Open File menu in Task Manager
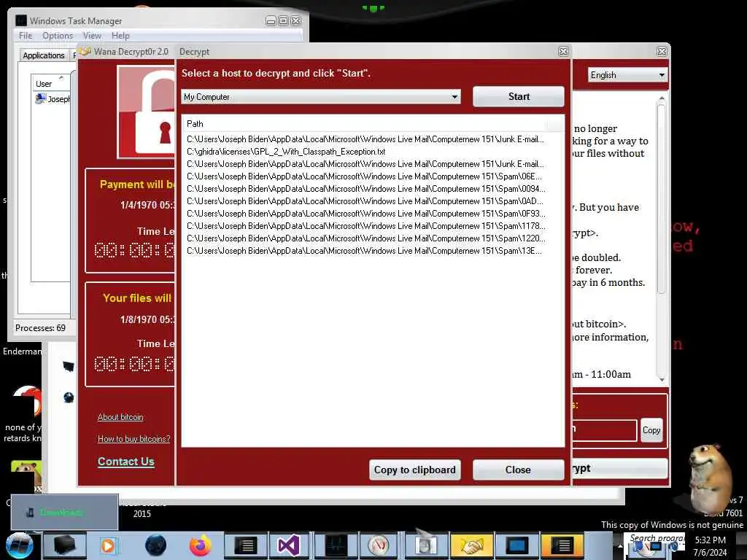Viewport: 747px width, 560px height. [26, 36]
